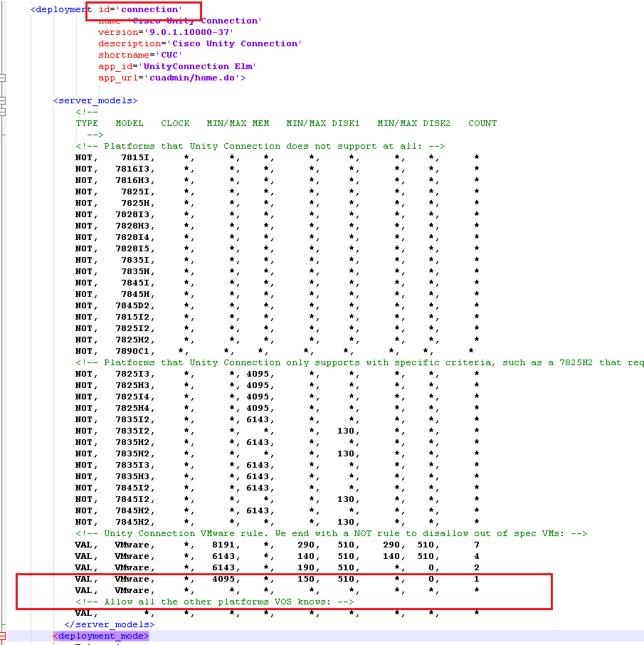Click the comment 'Platforms that Unity Connection does not support at all'
This screenshot has height=645, width=644.
pyautogui.click(x=260, y=147)
